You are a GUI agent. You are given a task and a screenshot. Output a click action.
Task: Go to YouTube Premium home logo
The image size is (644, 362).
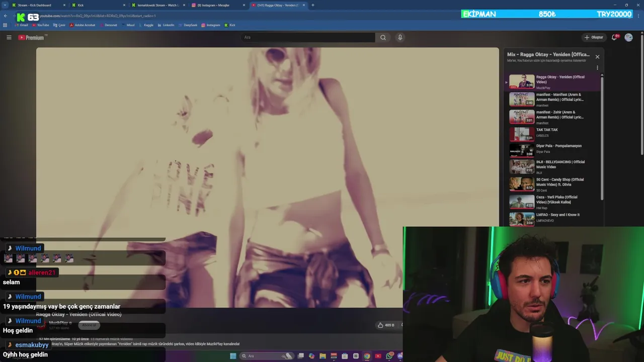pos(32,38)
